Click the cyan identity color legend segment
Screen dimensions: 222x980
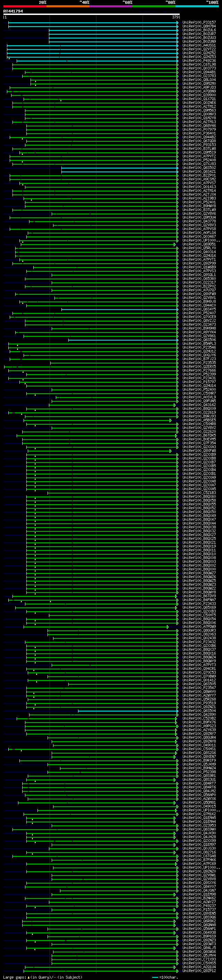click(x=197, y=6)
